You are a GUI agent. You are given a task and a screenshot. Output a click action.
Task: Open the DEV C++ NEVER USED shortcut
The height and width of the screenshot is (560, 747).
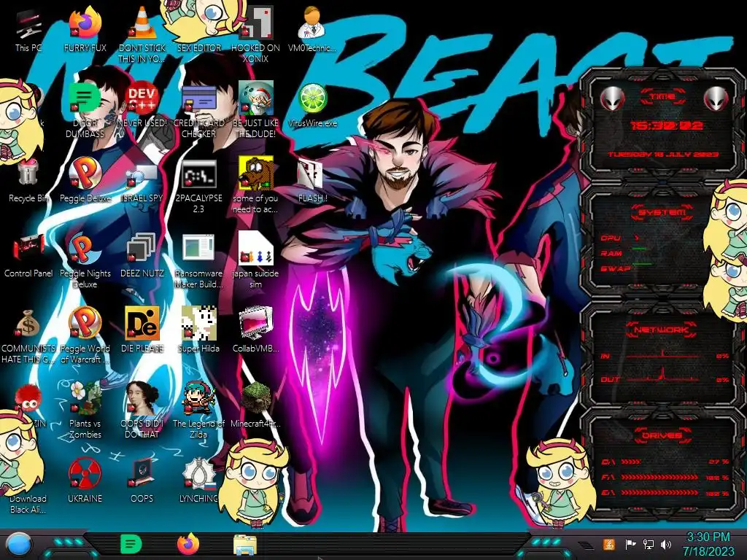[142, 105]
